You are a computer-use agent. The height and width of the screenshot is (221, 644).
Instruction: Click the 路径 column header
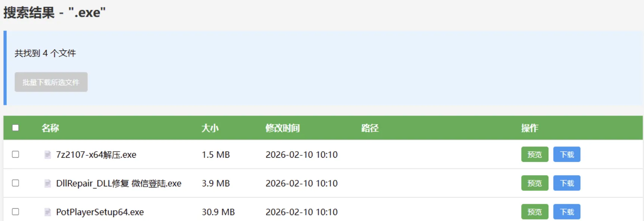370,128
